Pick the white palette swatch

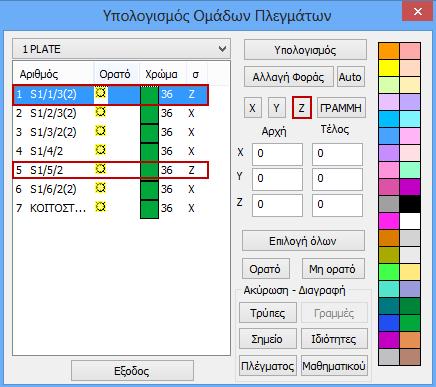click(410, 221)
